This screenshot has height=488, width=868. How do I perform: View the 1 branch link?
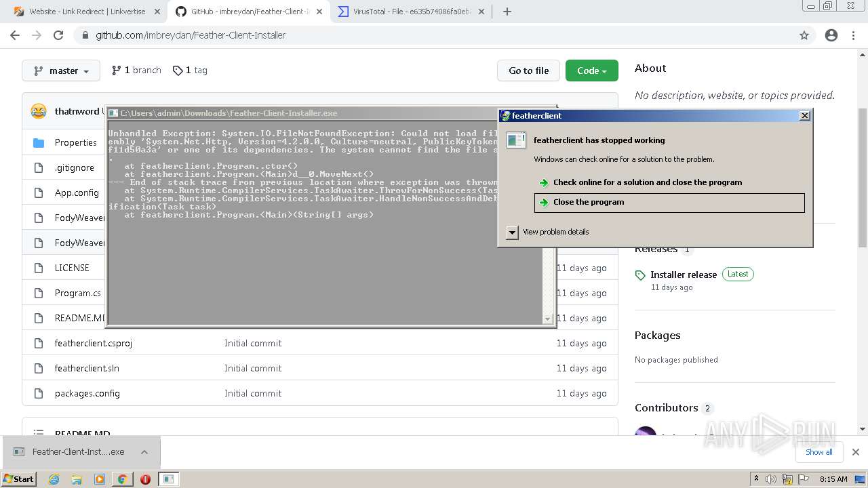tap(136, 70)
